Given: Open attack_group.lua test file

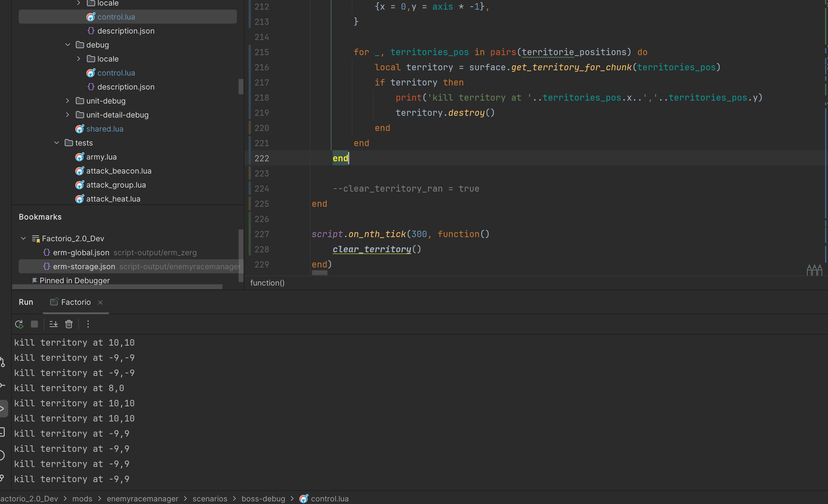Looking at the screenshot, I should tap(116, 185).
